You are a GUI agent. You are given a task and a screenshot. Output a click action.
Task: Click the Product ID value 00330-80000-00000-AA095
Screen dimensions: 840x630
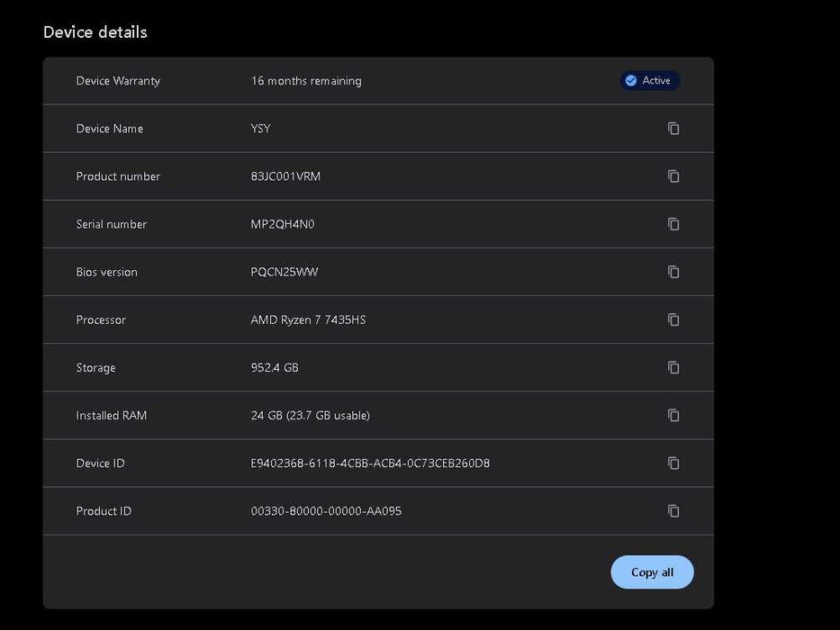(326, 511)
